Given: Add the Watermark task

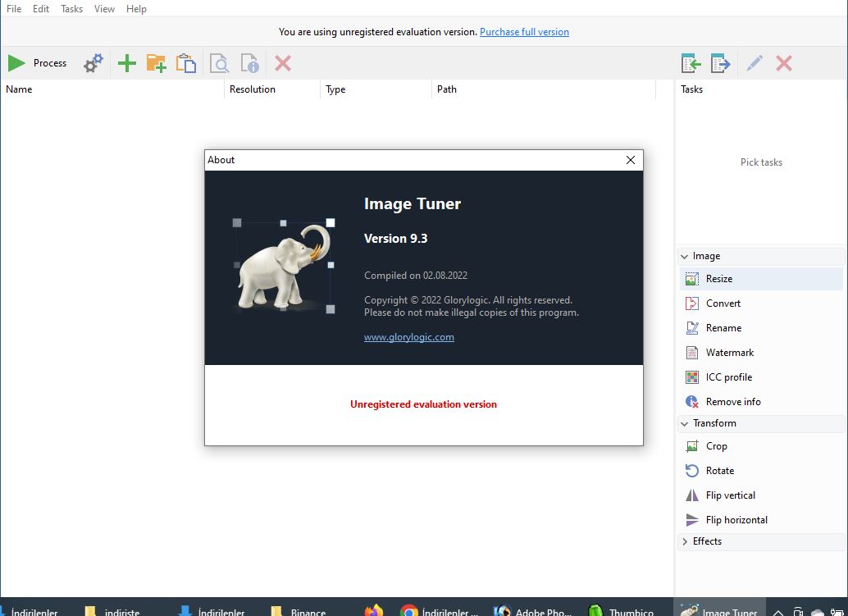Looking at the screenshot, I should tap(761, 353).
